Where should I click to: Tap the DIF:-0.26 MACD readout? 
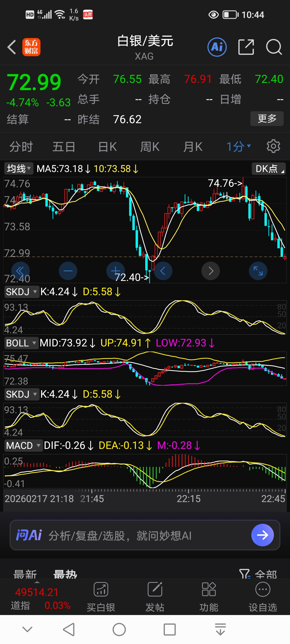(64, 445)
